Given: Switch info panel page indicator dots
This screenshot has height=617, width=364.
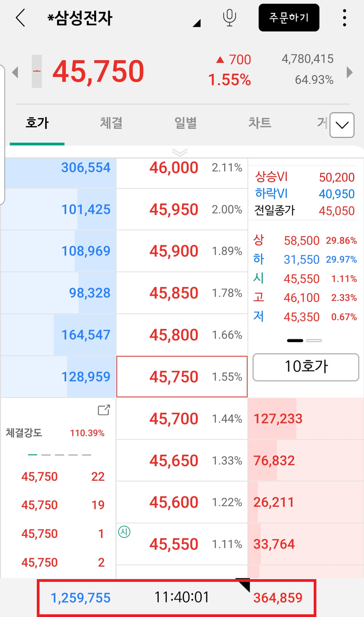Looking at the screenshot, I should pos(305,340).
